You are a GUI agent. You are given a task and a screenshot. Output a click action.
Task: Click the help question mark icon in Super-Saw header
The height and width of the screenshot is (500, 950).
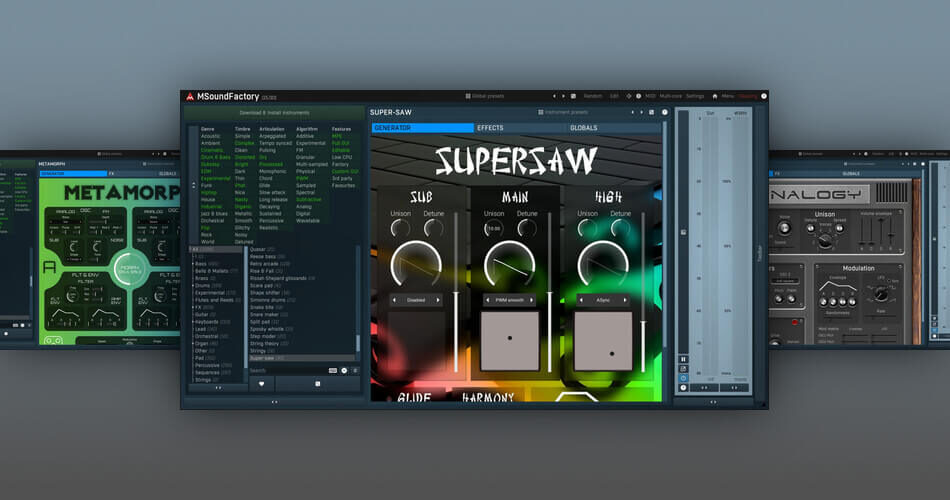[664, 112]
